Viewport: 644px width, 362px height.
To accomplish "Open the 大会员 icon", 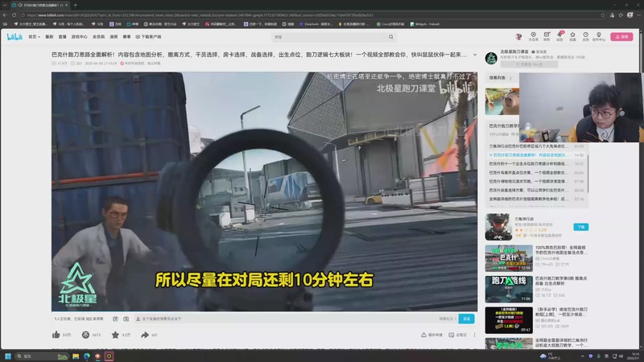I will click(x=533, y=36).
